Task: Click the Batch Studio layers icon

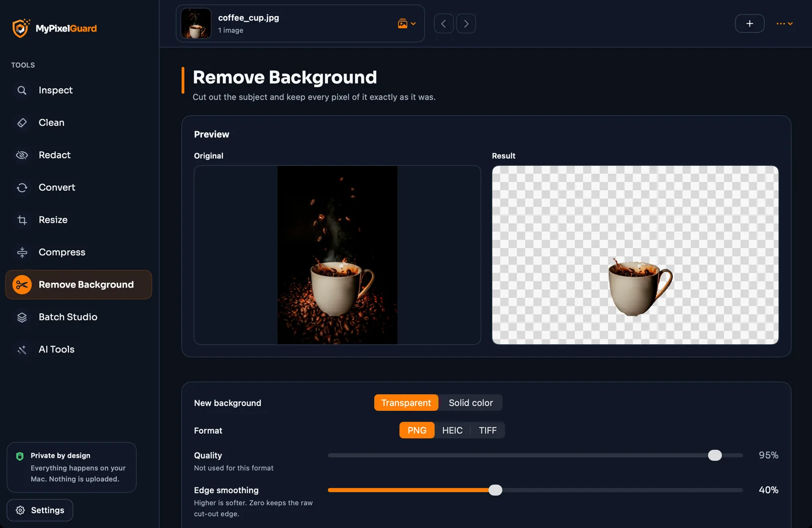Action: [22, 318]
